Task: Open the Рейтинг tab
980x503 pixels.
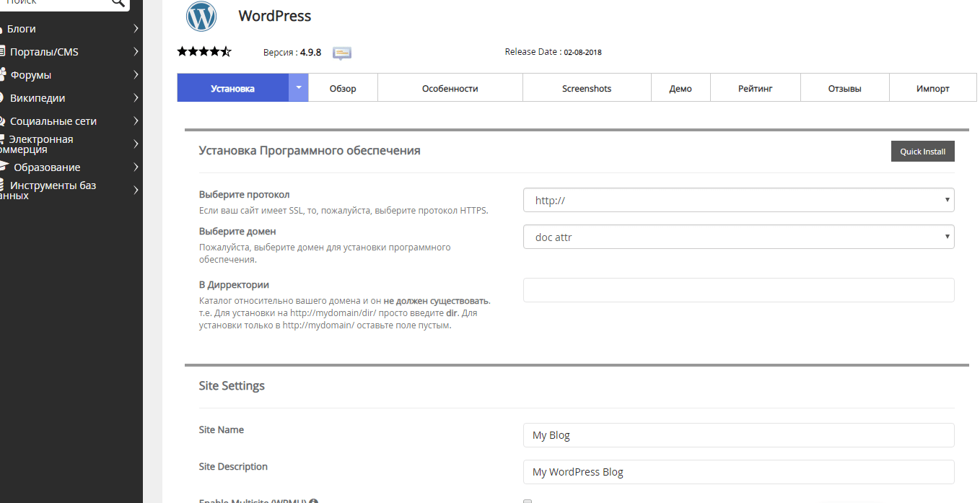Action: click(756, 88)
